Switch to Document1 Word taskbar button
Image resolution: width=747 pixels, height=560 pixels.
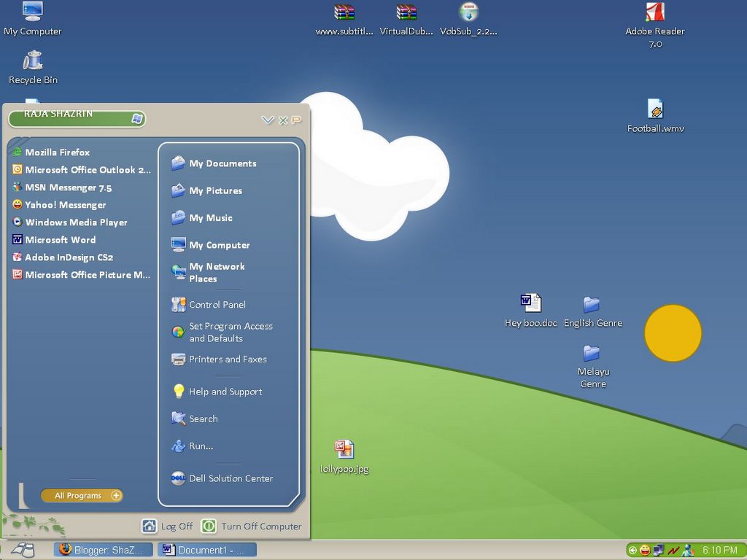tap(206, 550)
